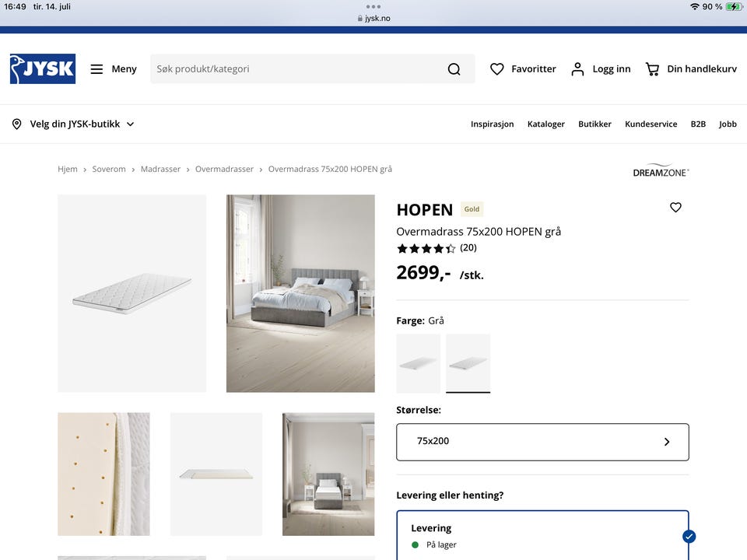Screen dimensions: 747x560
Task: Click the Overmadrasser breadcrumb link
Action: click(224, 169)
